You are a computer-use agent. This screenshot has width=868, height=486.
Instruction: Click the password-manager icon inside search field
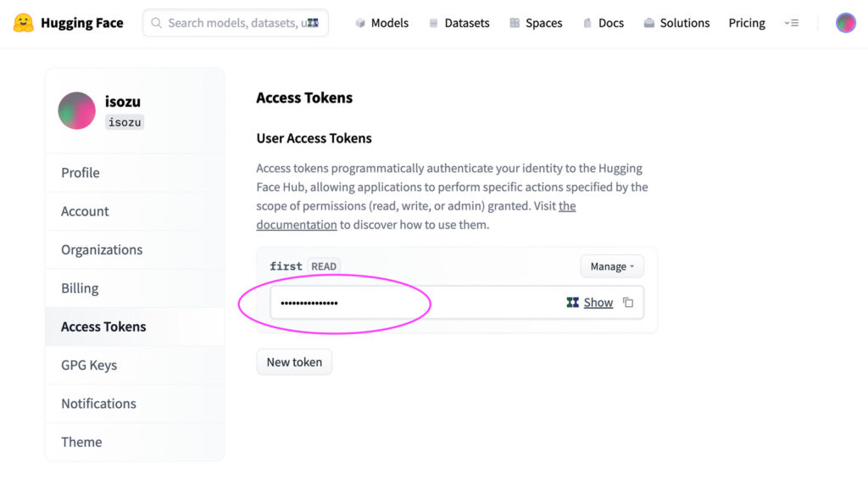(x=313, y=23)
